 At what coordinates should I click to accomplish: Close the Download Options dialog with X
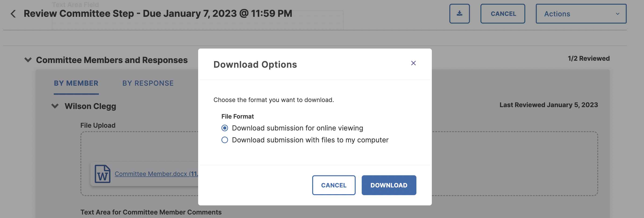click(x=413, y=63)
